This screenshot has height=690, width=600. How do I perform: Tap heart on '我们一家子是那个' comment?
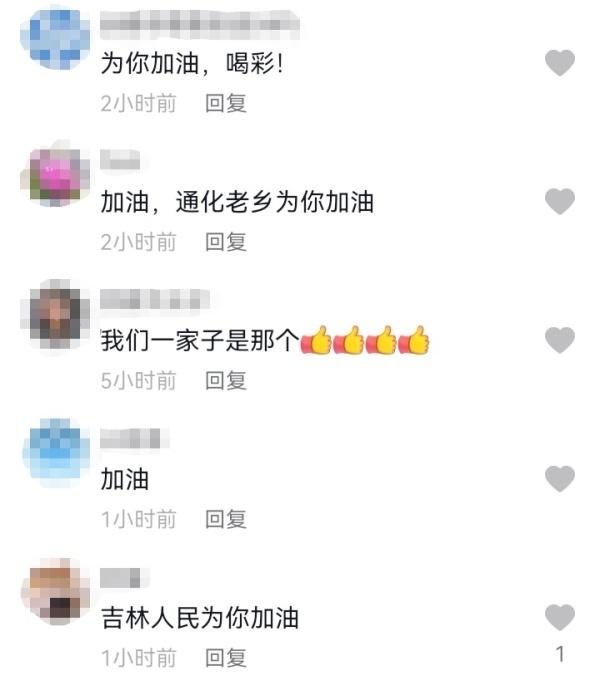[x=560, y=340]
